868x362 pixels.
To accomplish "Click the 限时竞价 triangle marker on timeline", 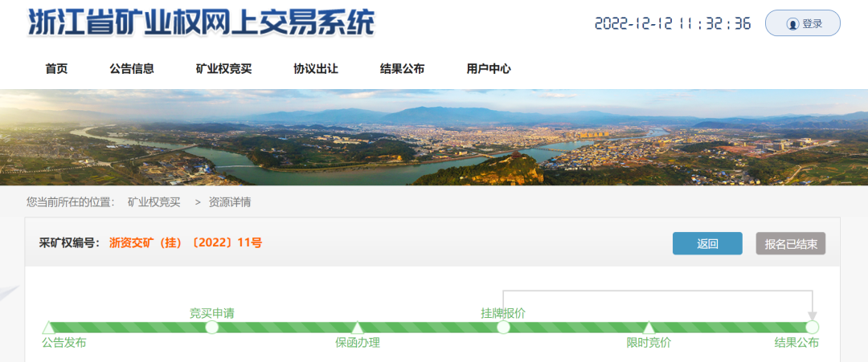I will tap(649, 327).
